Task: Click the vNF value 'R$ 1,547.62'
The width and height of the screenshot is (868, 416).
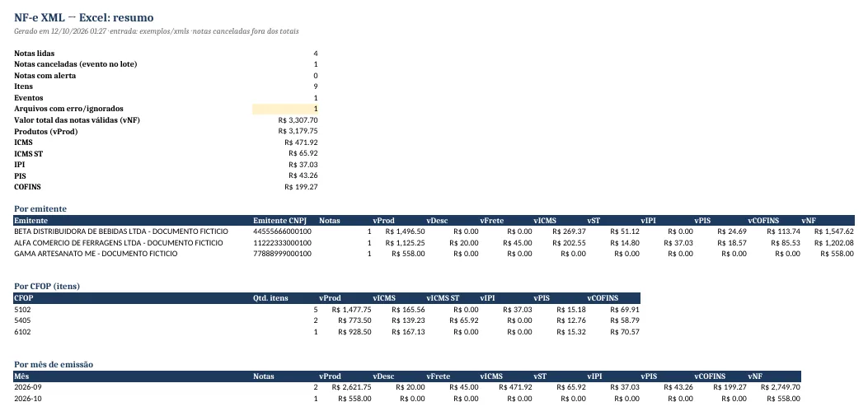Action: tap(833, 231)
